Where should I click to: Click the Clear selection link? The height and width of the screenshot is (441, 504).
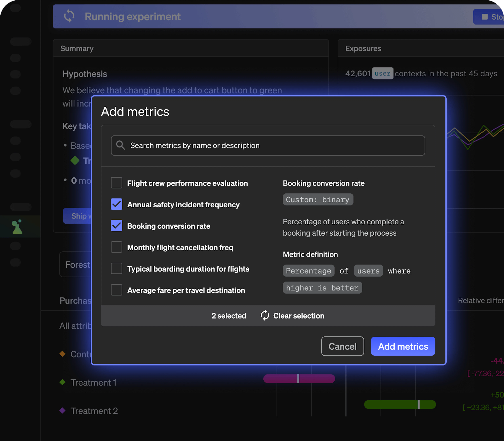pos(298,316)
